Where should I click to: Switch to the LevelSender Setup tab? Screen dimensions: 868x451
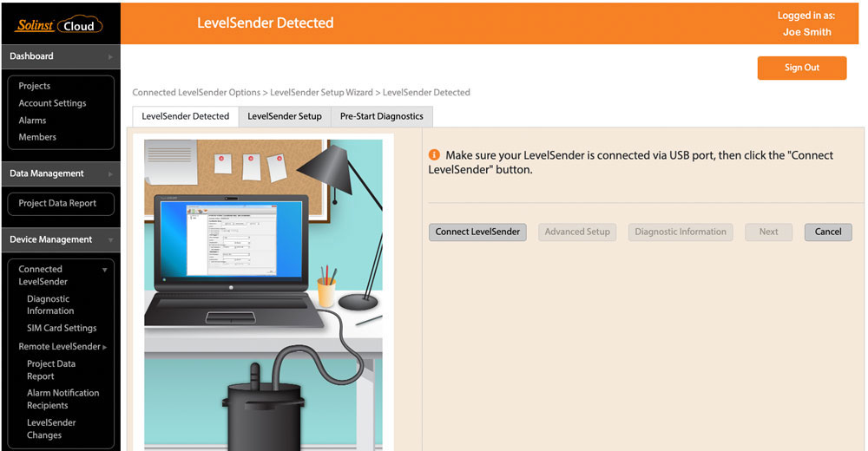point(284,116)
